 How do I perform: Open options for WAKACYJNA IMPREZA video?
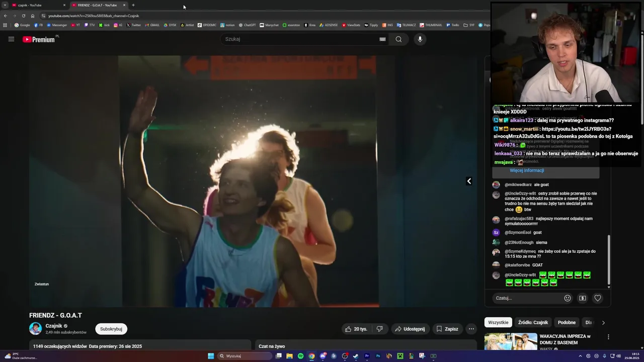pos(608,337)
